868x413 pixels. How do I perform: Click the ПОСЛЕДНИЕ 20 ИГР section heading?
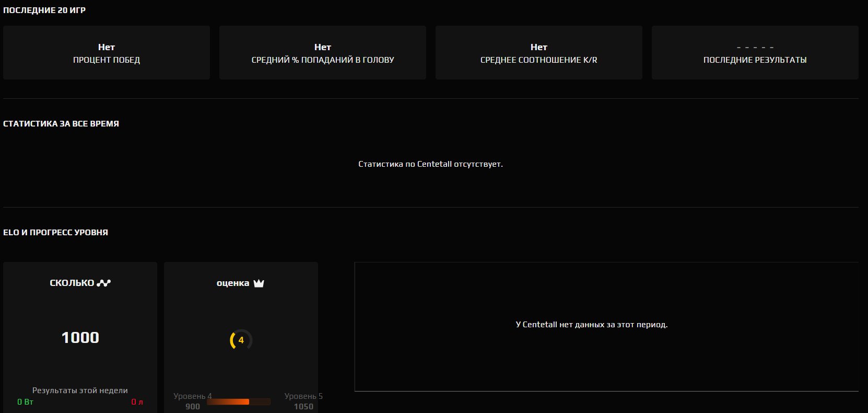(x=44, y=10)
